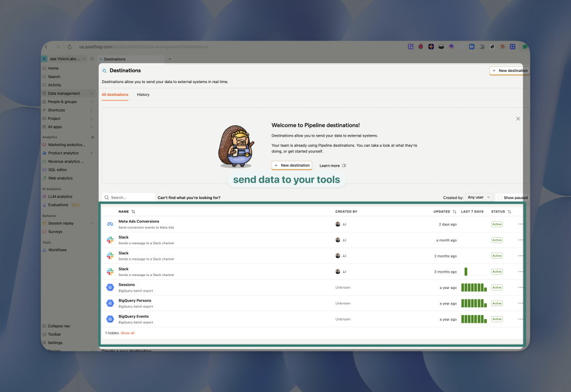Reload the page with the browser refresh icon
The width and height of the screenshot is (571, 392).
click(x=70, y=47)
